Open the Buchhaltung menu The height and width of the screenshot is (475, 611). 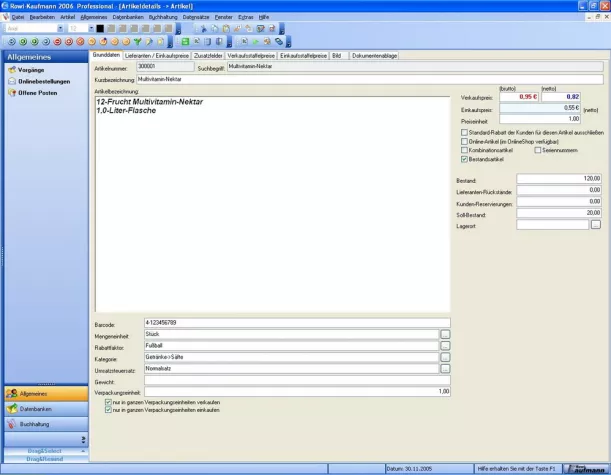(x=162, y=17)
